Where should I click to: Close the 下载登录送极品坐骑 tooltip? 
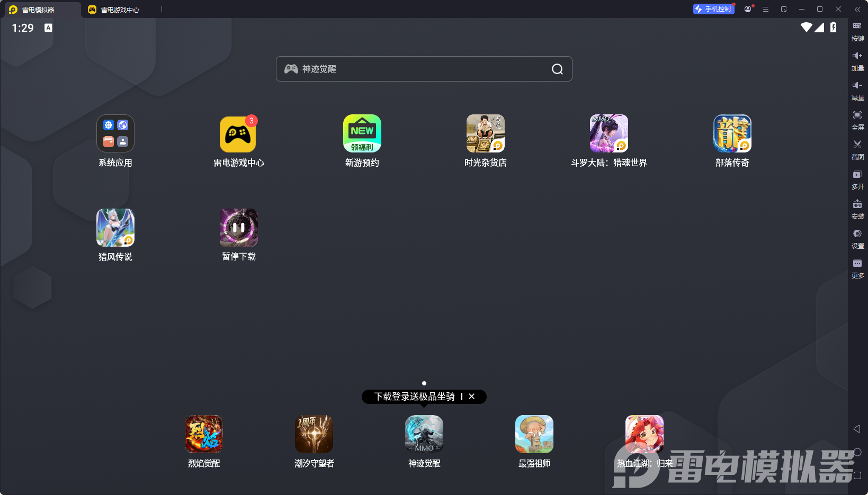click(x=471, y=397)
